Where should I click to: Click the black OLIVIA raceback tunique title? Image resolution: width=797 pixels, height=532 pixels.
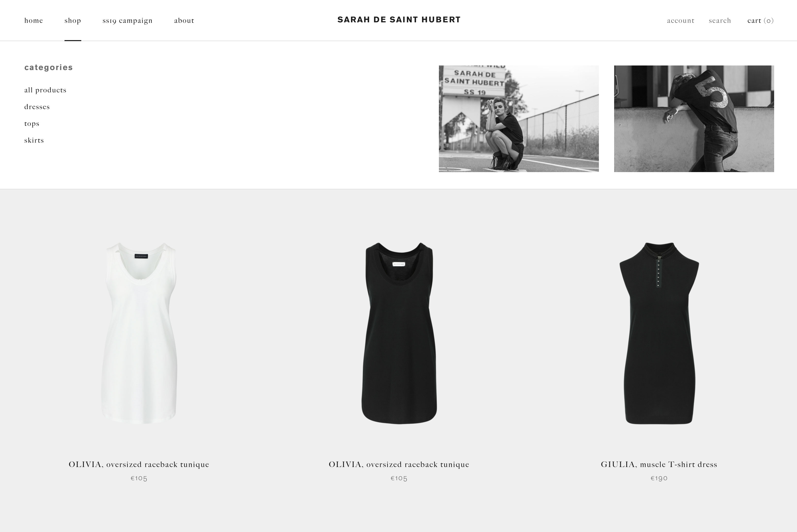(x=399, y=464)
